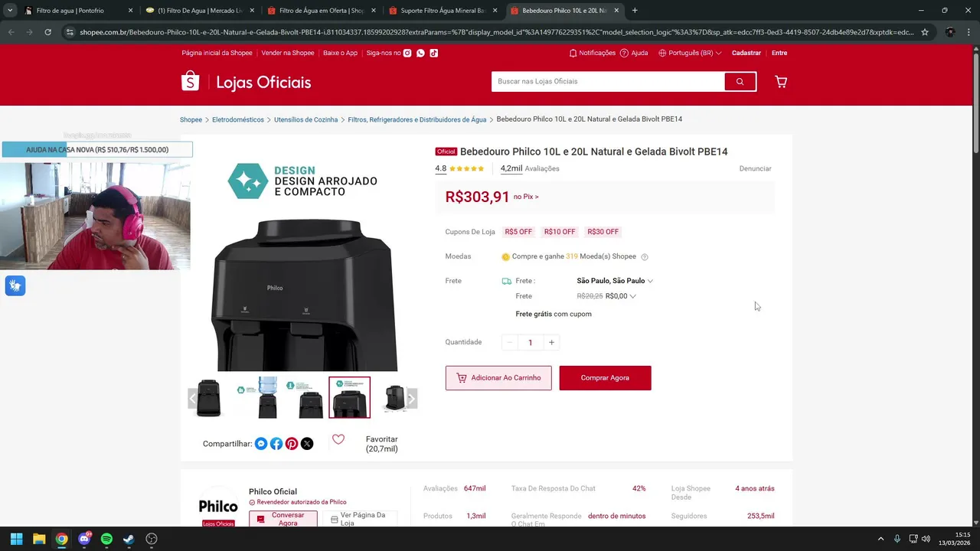Select the water-bottle product thumbnail
Screen dimensions: 980x551
pos(257,398)
